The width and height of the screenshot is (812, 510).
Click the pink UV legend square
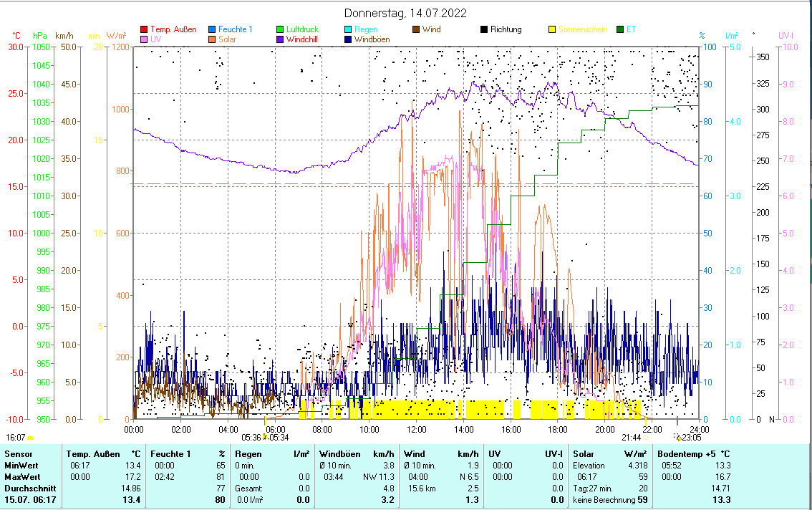145,39
